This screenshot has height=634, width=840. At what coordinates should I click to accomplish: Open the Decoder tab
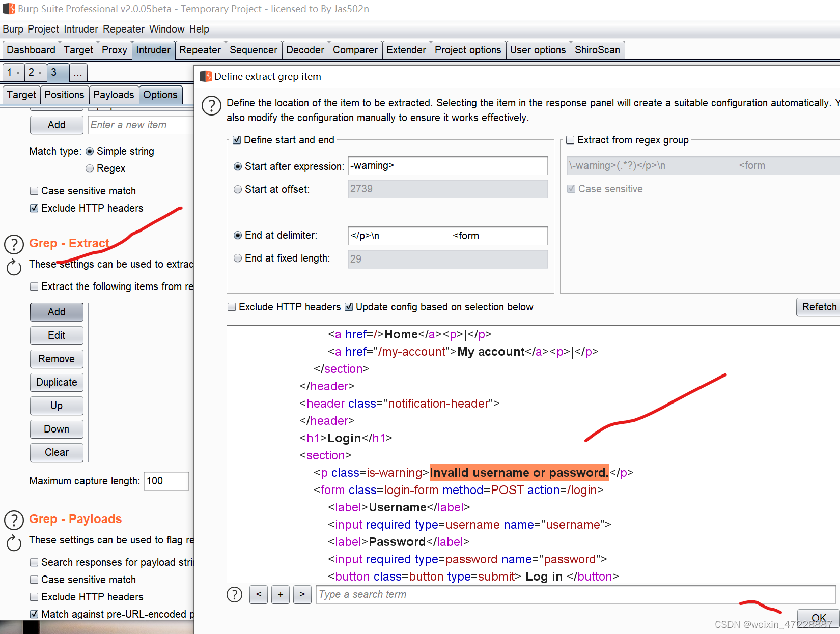[x=305, y=50]
